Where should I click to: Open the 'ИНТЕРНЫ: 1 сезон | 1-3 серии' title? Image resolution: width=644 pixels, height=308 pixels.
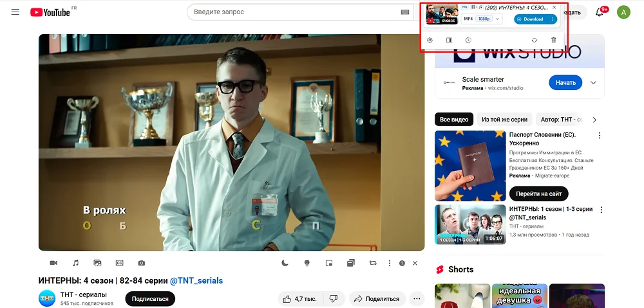click(551, 213)
